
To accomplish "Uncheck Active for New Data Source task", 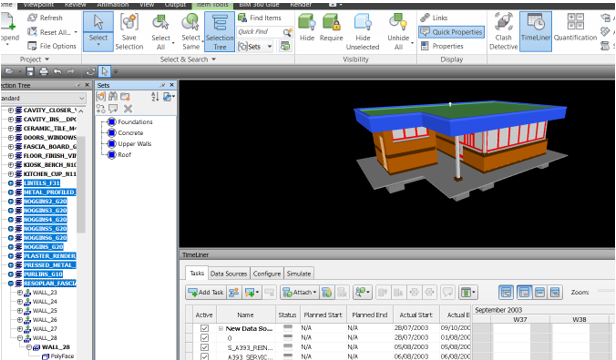I will click(x=204, y=329).
